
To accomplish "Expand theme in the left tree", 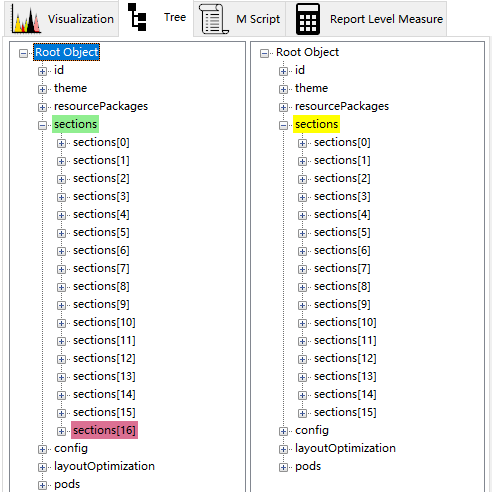I will click(42, 89).
